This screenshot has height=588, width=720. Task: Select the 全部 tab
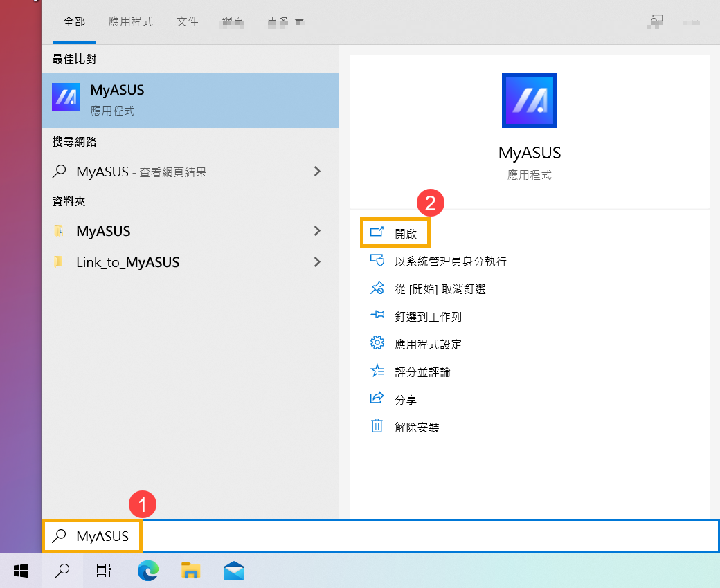[74, 21]
